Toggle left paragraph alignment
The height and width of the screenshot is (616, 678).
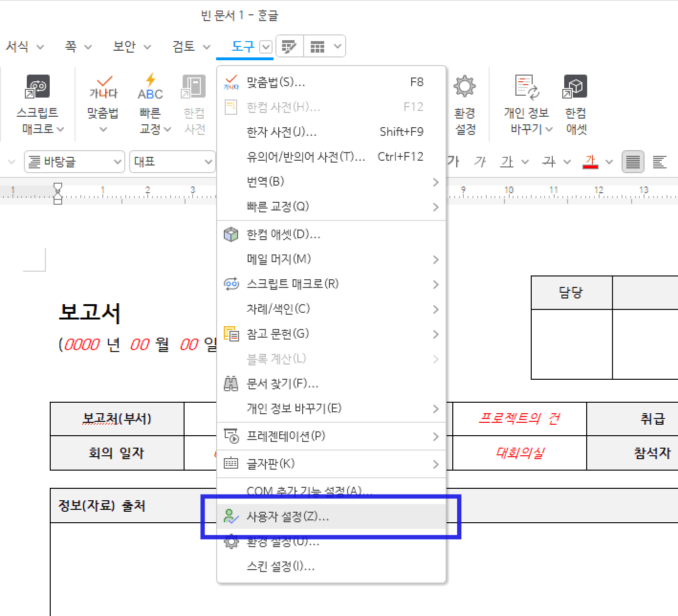click(660, 162)
